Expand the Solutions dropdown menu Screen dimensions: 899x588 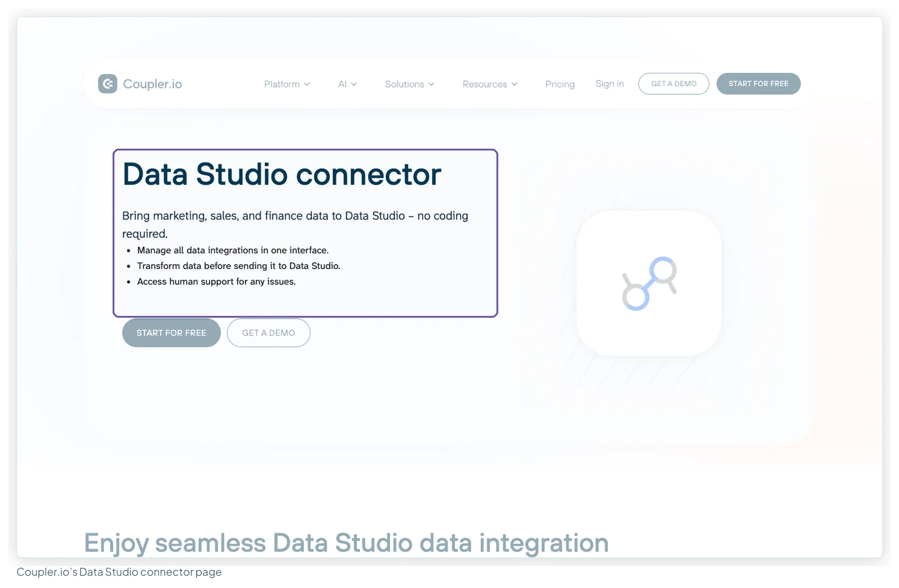[x=409, y=84]
